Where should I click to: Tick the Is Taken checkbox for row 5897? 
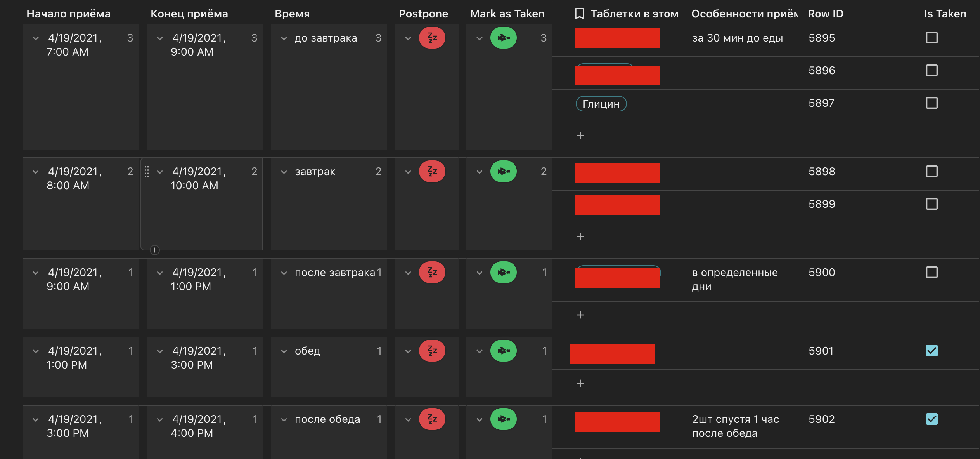point(932,103)
